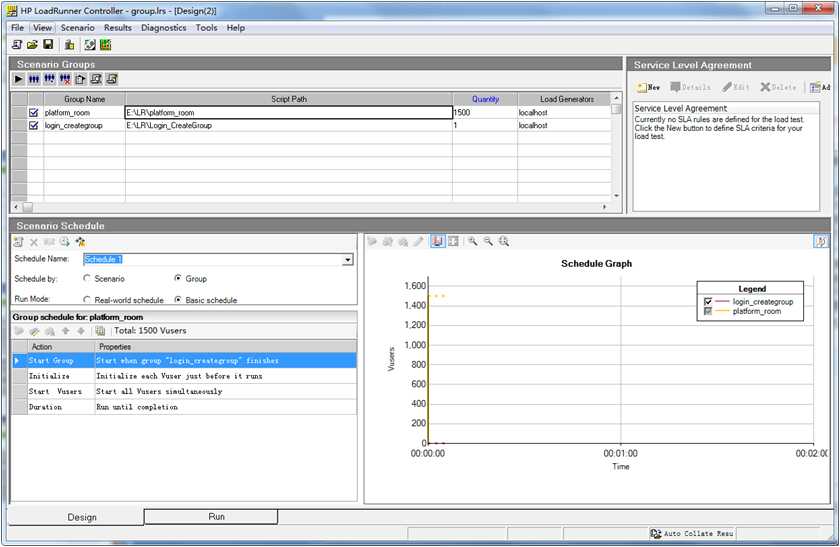Open a scenario with the folder icon
The width and height of the screenshot is (840, 547).
(x=33, y=45)
